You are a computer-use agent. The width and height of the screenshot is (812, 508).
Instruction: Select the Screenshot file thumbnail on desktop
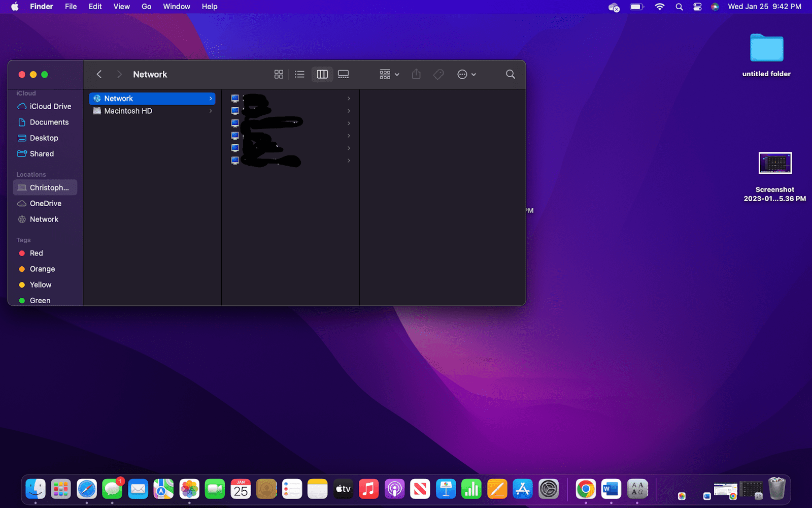point(775,163)
